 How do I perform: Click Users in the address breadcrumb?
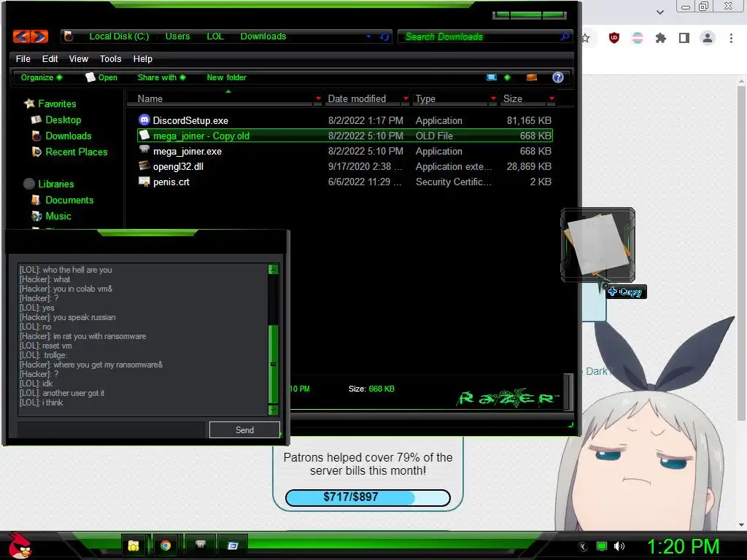click(x=177, y=36)
